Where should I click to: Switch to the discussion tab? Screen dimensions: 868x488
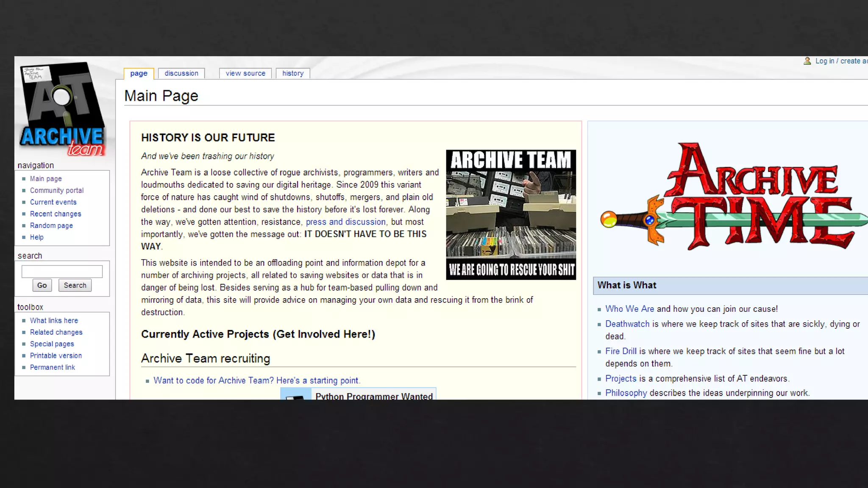pos(181,73)
